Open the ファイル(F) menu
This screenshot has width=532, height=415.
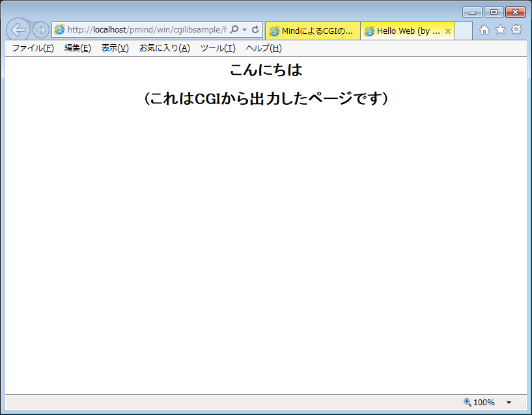tap(33, 48)
